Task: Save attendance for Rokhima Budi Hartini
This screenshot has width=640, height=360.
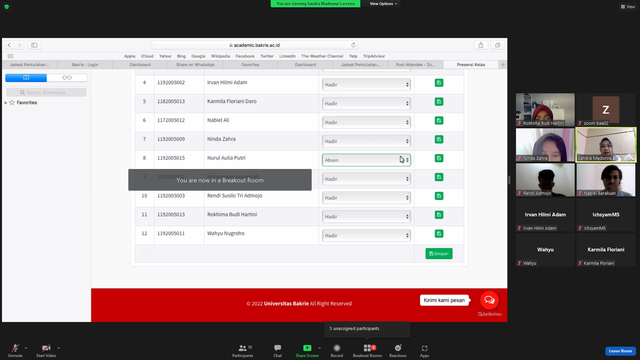Action: click(439, 215)
